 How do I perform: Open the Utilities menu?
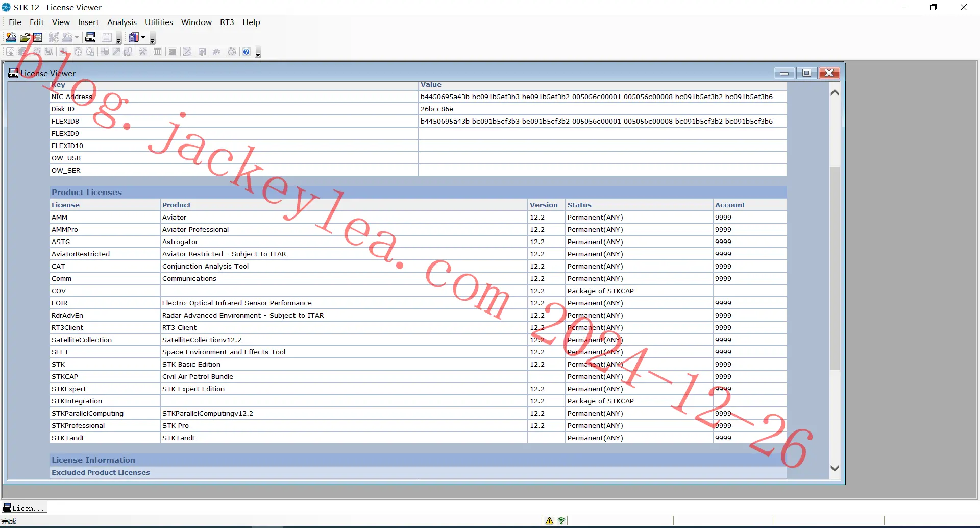click(159, 22)
